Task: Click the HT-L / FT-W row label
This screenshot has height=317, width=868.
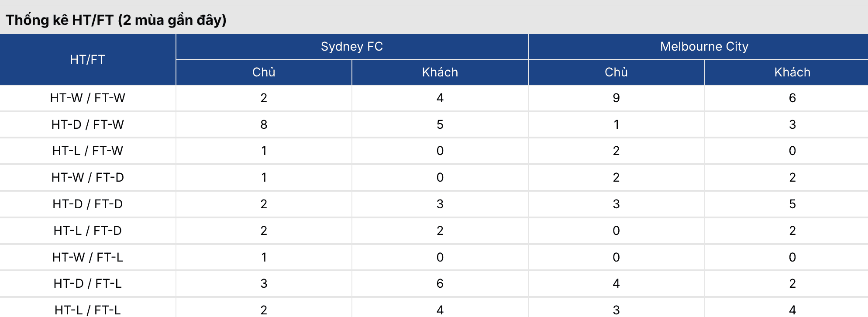Action: 88,151
